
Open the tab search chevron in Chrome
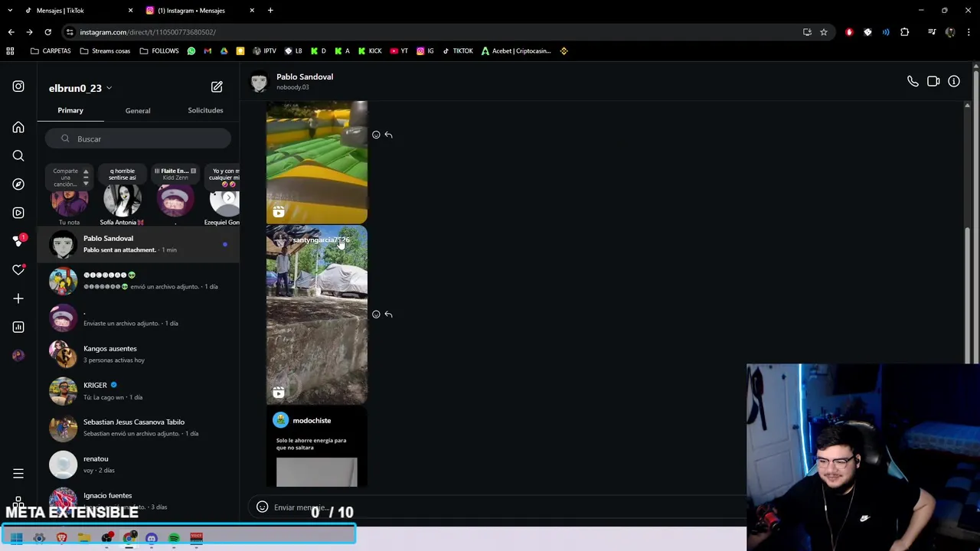tap(10, 11)
